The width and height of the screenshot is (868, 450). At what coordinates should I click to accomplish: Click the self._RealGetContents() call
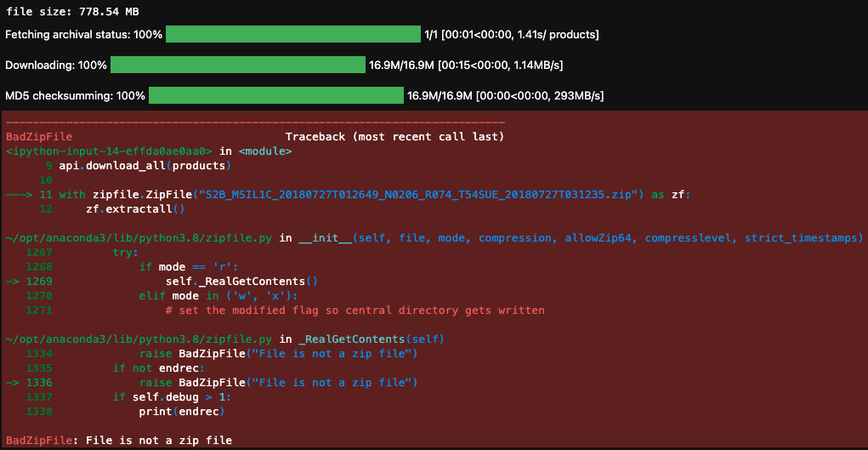click(241, 281)
